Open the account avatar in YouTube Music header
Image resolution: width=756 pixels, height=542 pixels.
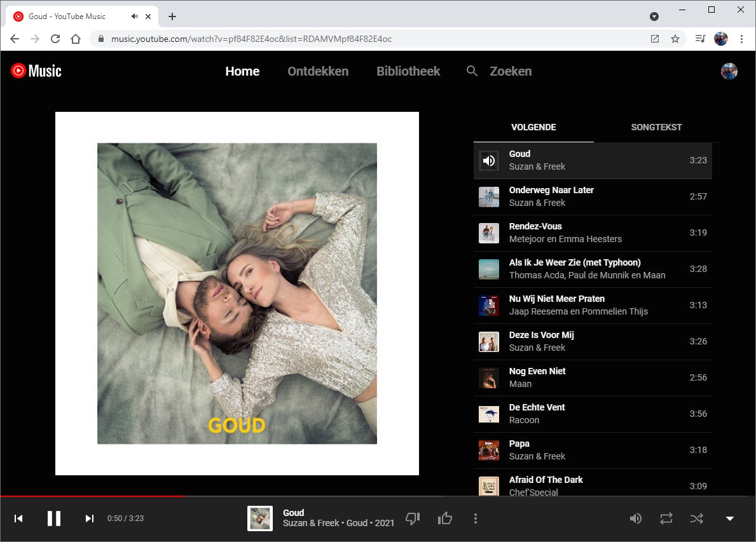point(729,71)
